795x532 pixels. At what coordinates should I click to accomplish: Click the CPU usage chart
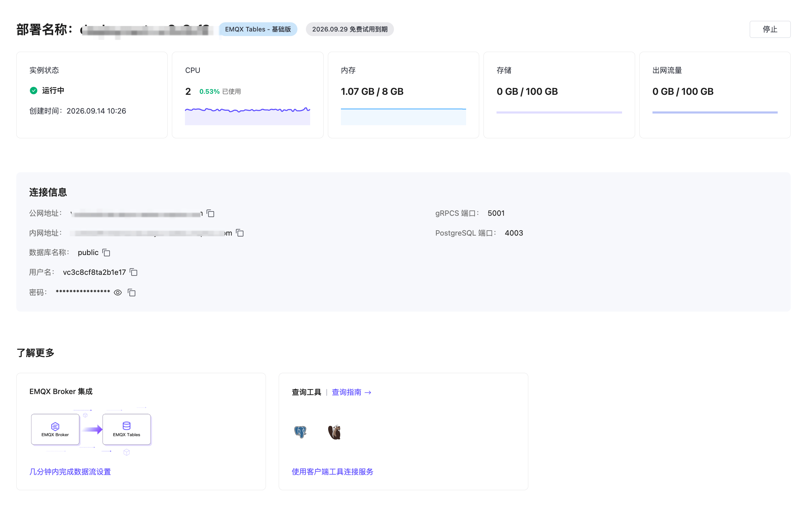click(x=248, y=116)
